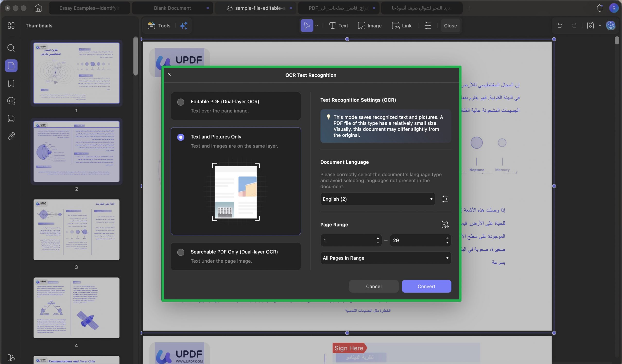Select page 2 thumbnail
This screenshot has height=364, width=622.
[x=76, y=151]
